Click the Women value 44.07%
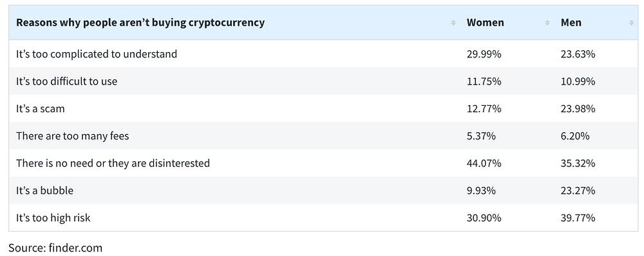The width and height of the screenshot is (644, 256). click(x=484, y=163)
